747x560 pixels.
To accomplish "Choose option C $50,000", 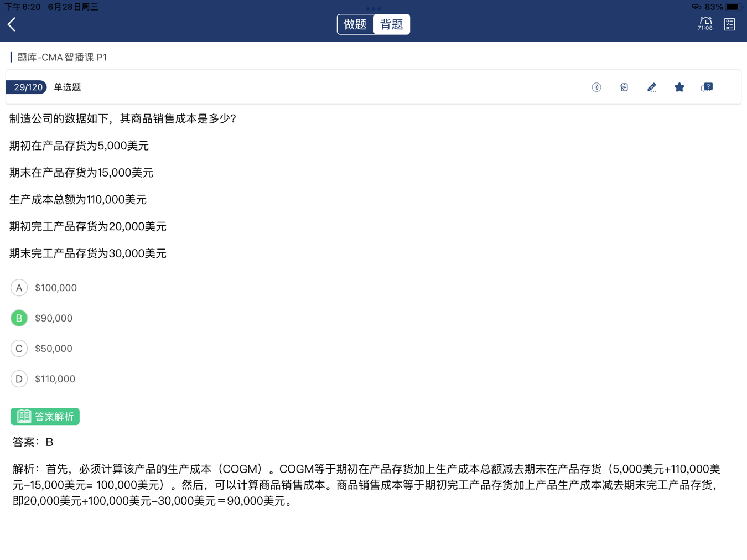I will click(19, 349).
